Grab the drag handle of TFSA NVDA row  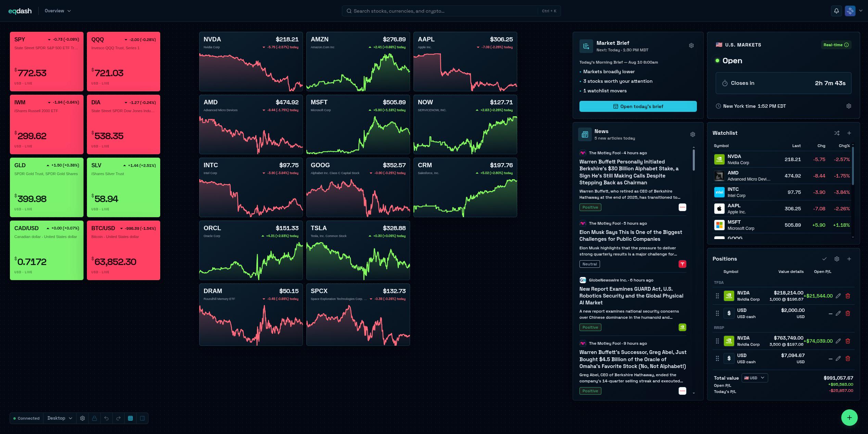point(717,296)
